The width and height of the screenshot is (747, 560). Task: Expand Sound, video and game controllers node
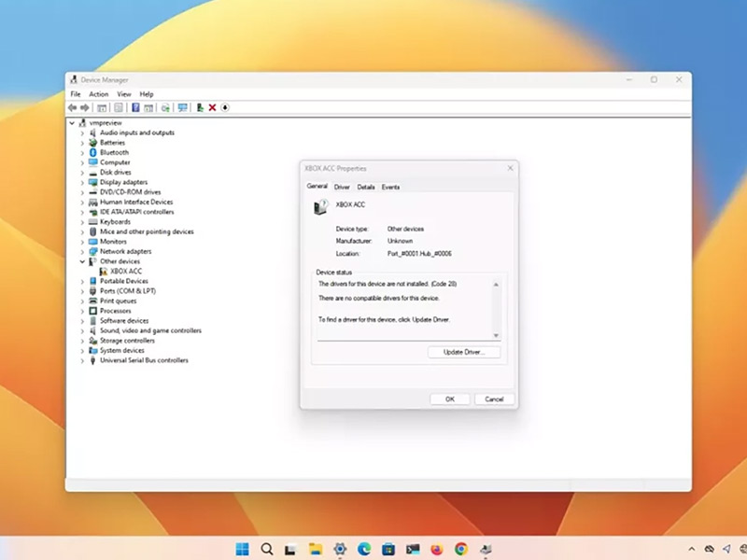click(x=82, y=330)
